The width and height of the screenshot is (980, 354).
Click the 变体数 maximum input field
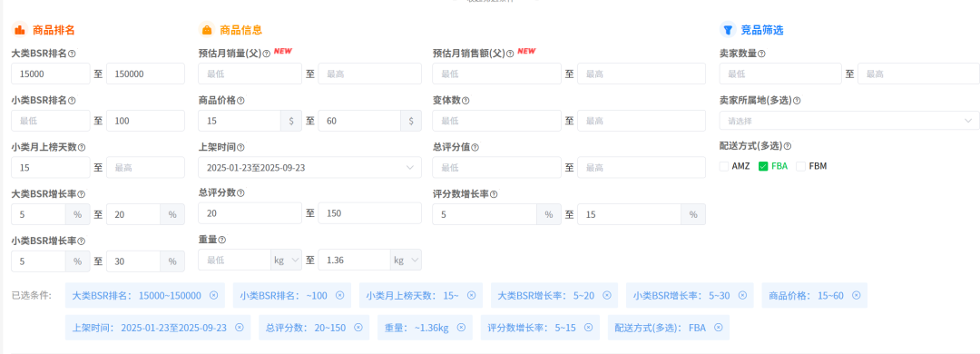coord(642,121)
